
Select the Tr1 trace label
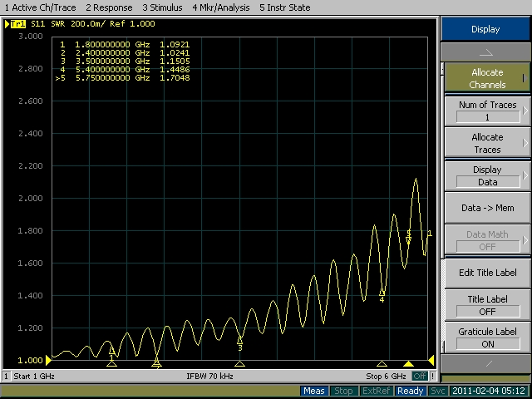coord(18,24)
